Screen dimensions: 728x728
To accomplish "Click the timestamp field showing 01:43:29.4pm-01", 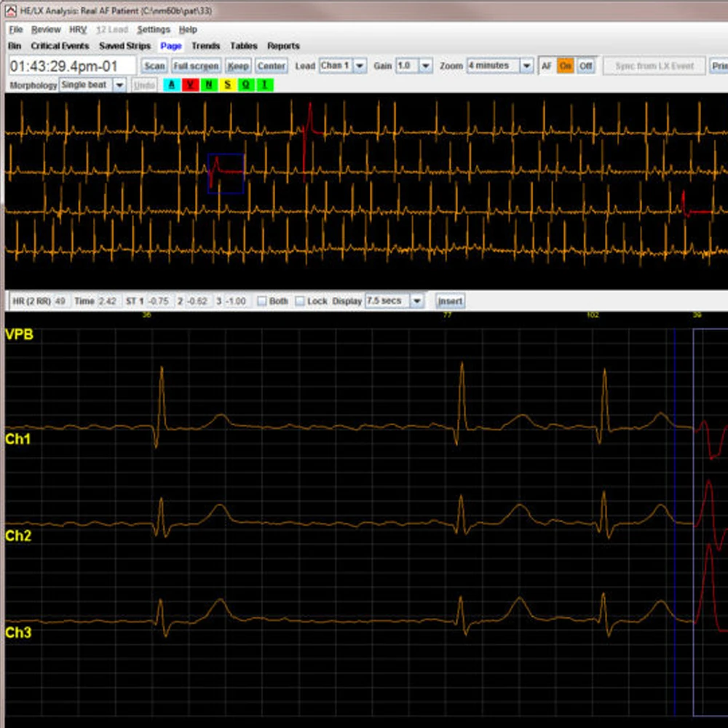I will click(x=71, y=66).
